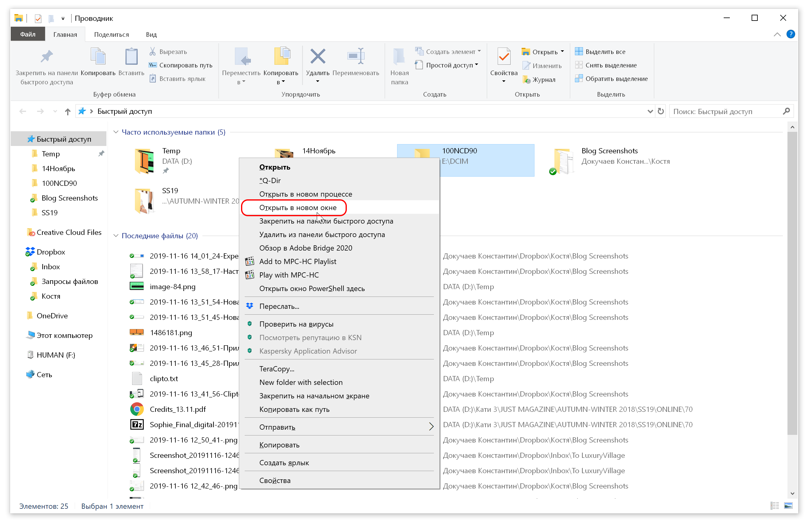Switch to details list view in status bar
The image size is (812, 529).
775,505
